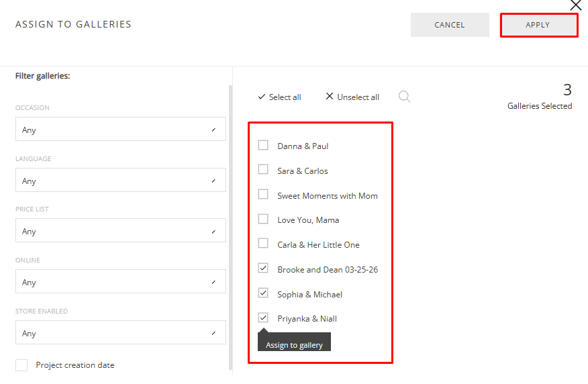The height and width of the screenshot is (384, 588).
Task: Expand the Language filter dropdown
Action: tap(120, 181)
